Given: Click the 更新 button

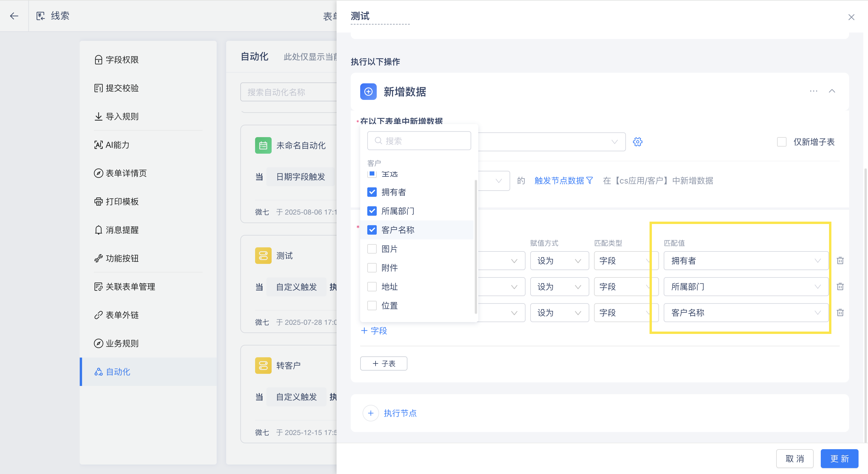Looking at the screenshot, I should (x=839, y=458).
